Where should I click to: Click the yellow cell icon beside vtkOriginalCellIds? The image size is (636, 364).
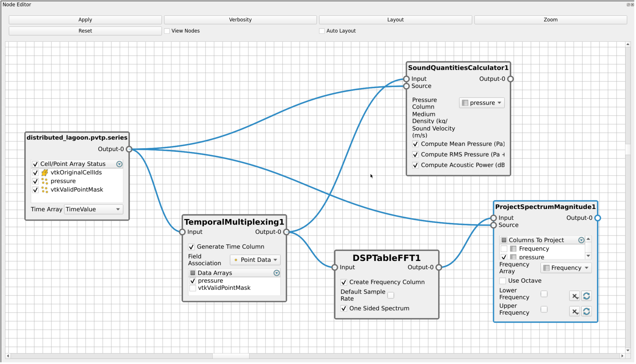(44, 172)
